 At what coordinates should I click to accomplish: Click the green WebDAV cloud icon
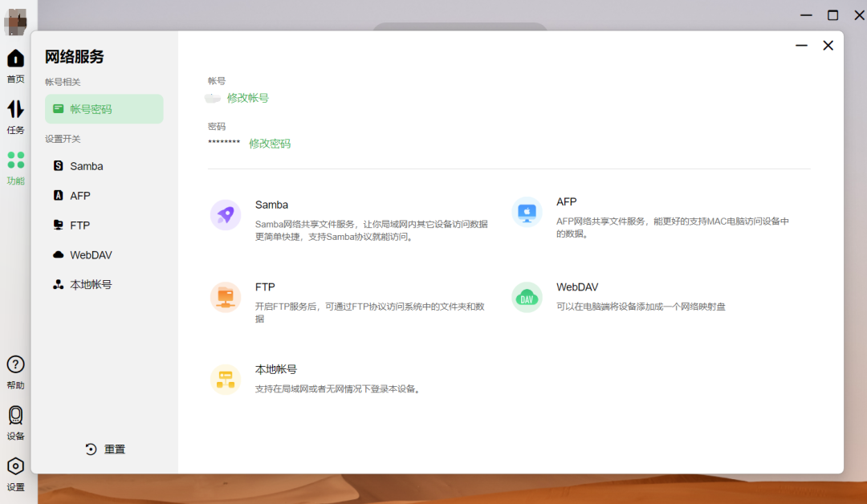pyautogui.click(x=527, y=297)
